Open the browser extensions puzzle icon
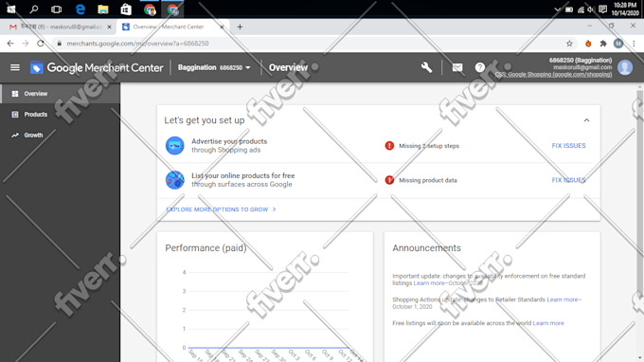 pyautogui.click(x=603, y=44)
